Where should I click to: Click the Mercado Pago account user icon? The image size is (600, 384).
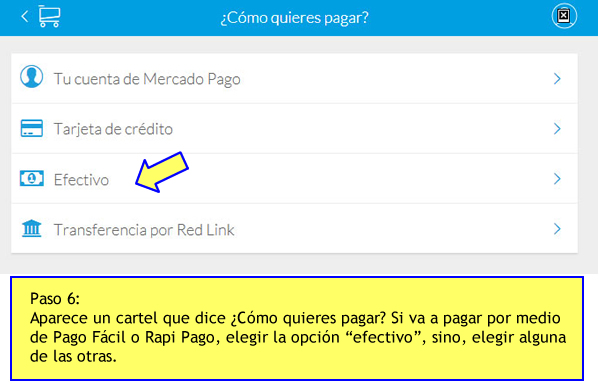(31, 76)
